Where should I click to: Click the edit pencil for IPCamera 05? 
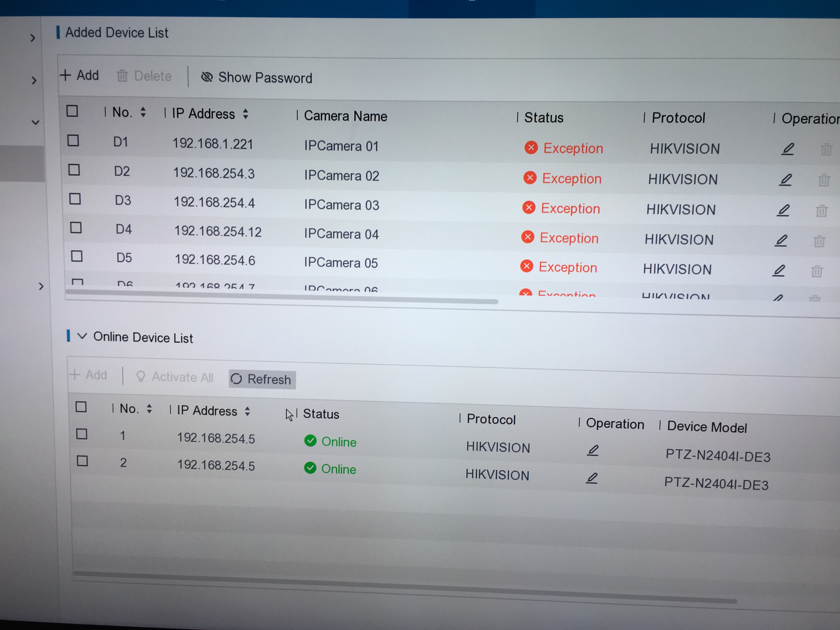pyautogui.click(x=779, y=270)
